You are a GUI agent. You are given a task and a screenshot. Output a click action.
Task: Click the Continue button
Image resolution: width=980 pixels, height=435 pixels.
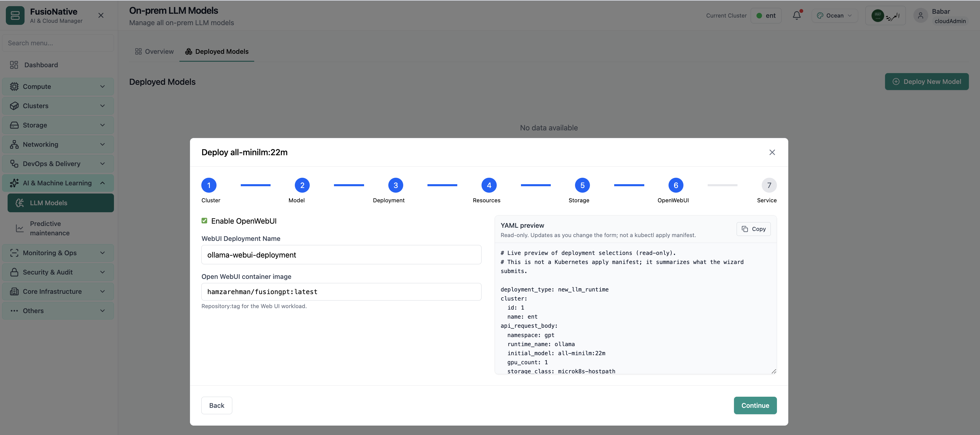[755, 406]
